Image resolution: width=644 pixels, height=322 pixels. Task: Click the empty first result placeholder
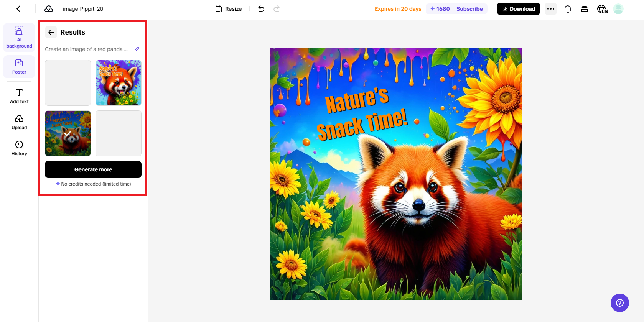pyautogui.click(x=68, y=83)
